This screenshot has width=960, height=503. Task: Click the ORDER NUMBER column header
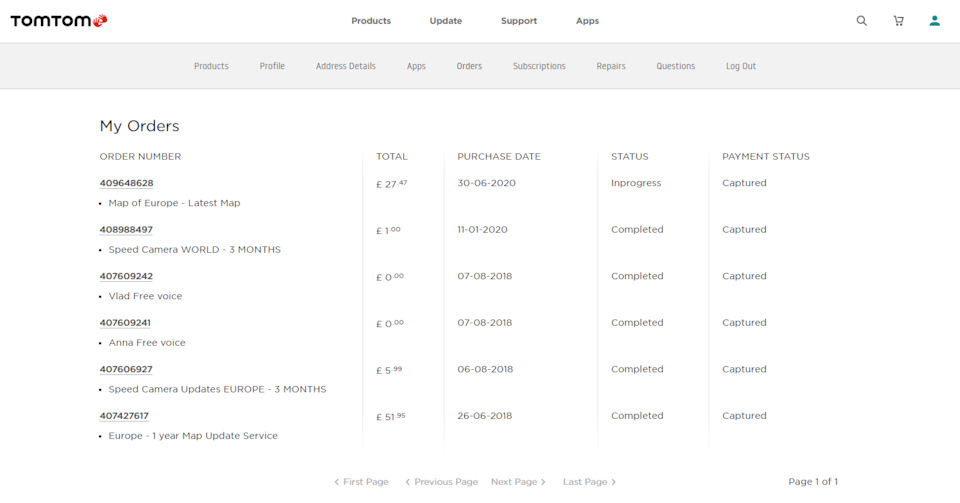tap(140, 156)
